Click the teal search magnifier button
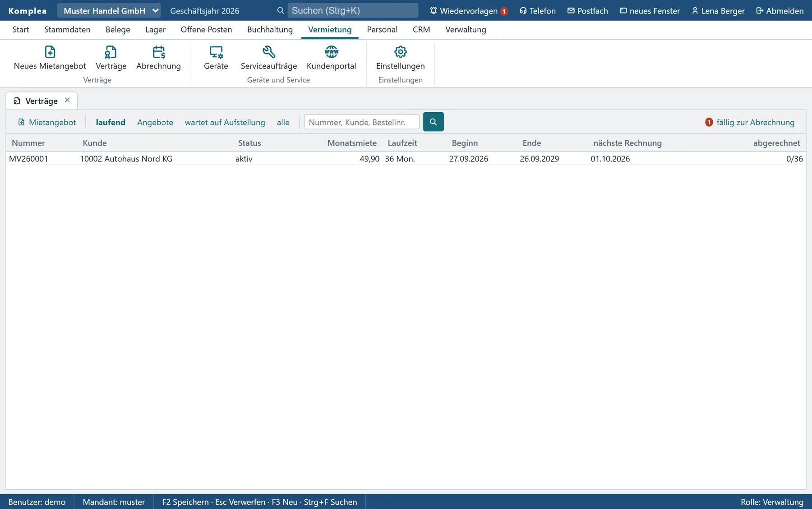Screen dimensions: 812x509 [433, 122]
